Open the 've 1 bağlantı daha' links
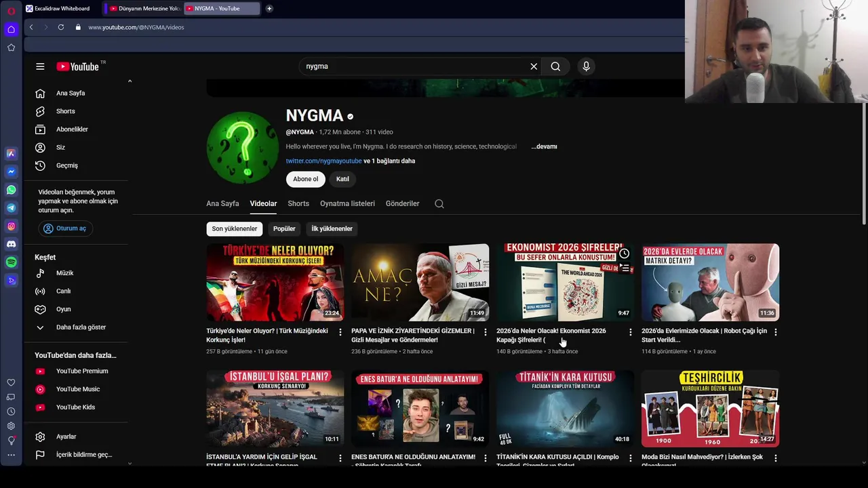This screenshot has width=868, height=488. pyautogui.click(x=389, y=161)
